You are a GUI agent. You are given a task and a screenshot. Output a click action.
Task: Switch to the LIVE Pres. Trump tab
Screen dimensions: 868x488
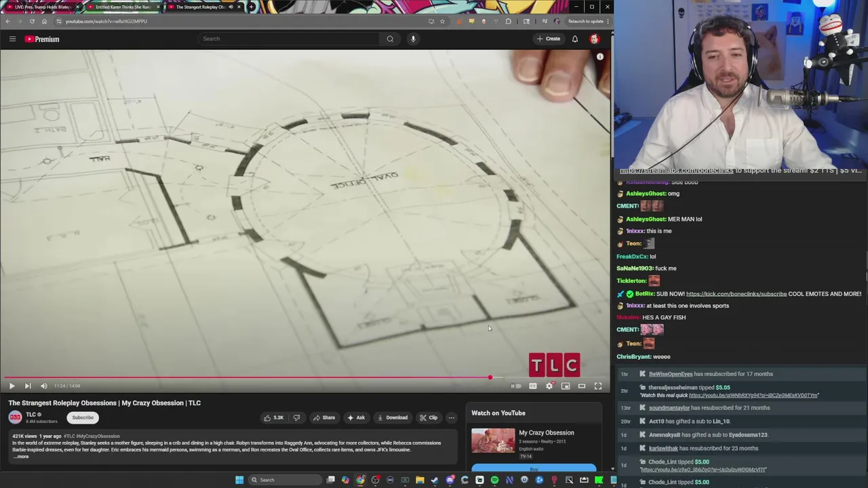42,7
